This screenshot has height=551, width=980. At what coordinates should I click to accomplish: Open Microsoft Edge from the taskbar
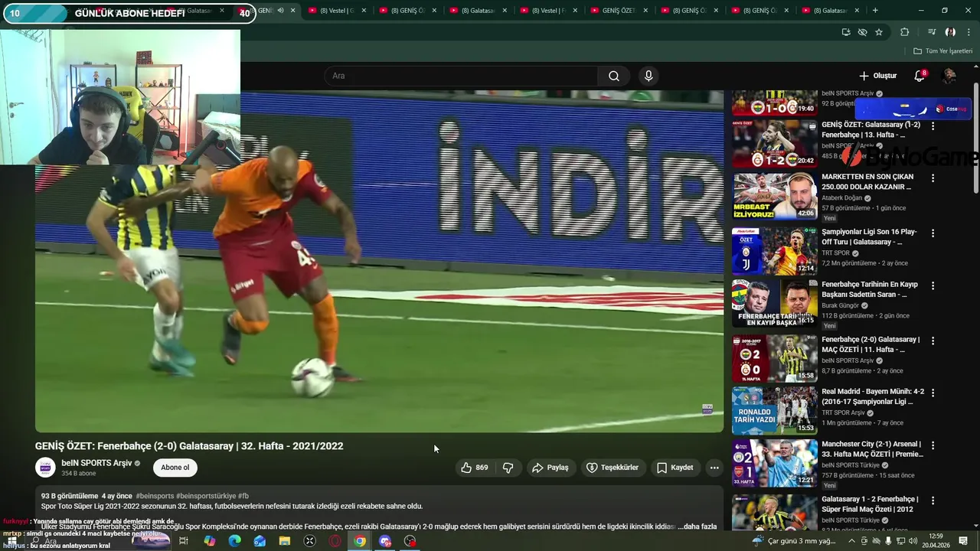pos(234,541)
